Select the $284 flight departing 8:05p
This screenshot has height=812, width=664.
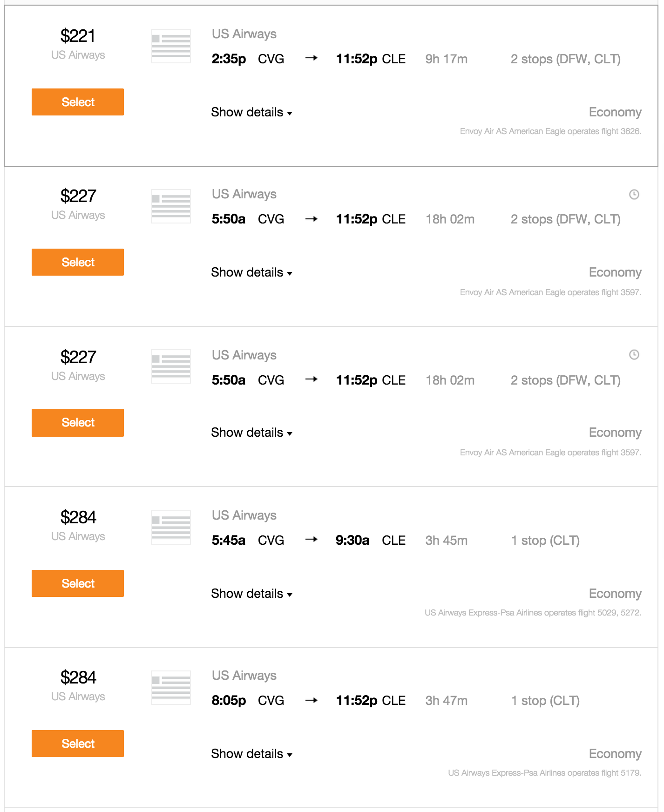(x=78, y=744)
